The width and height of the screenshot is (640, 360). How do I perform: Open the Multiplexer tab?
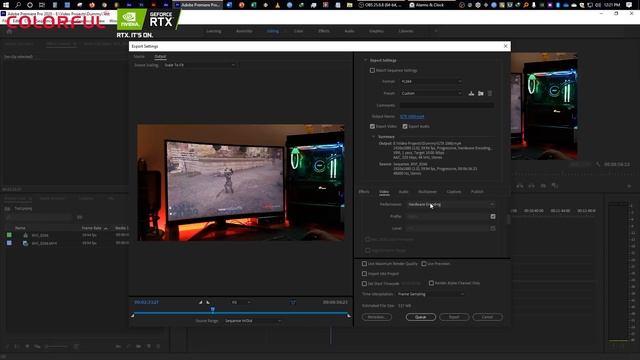tap(427, 192)
